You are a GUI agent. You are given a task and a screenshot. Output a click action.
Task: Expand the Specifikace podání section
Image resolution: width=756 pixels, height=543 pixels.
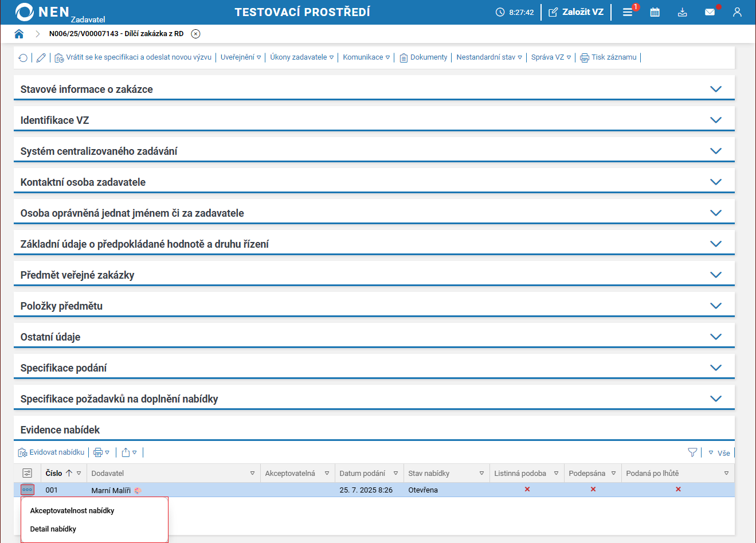[x=374, y=368]
